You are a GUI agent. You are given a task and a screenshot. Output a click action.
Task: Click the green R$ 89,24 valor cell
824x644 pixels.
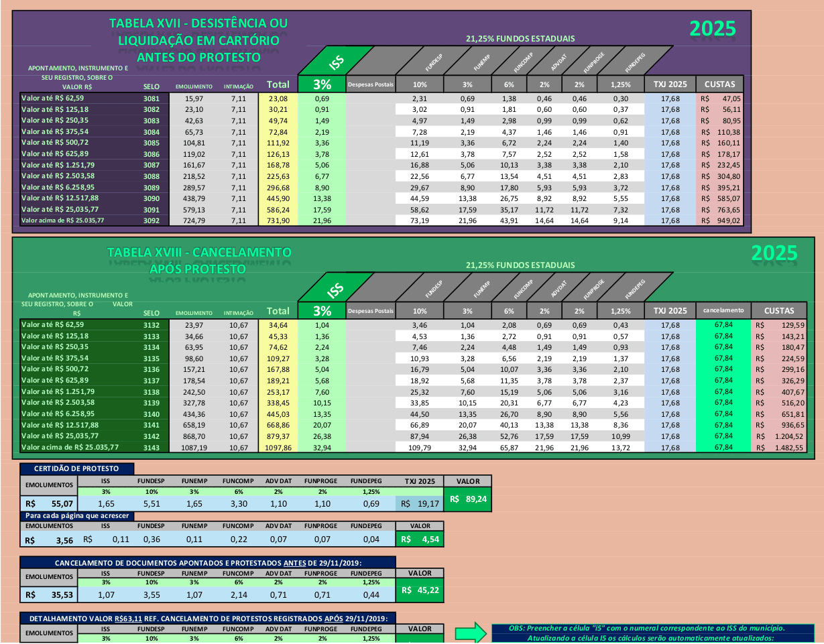pos(468,499)
